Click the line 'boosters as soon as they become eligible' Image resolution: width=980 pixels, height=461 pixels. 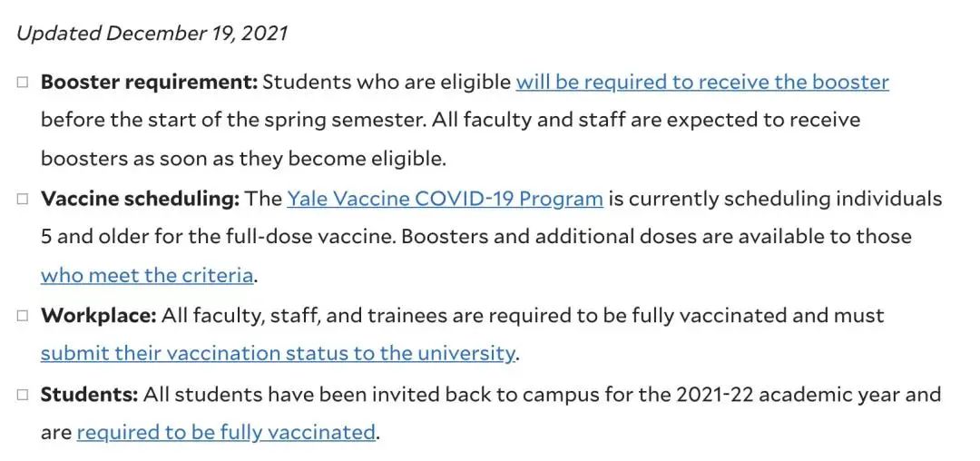click(x=243, y=159)
